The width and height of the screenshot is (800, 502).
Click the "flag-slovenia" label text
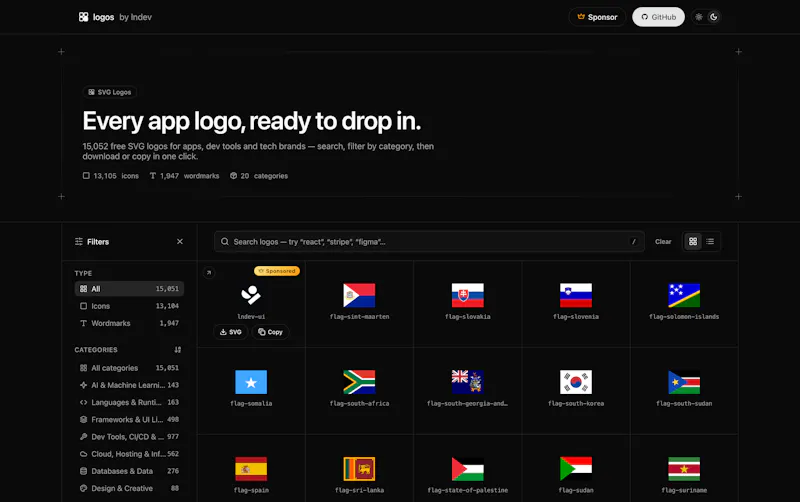576,317
